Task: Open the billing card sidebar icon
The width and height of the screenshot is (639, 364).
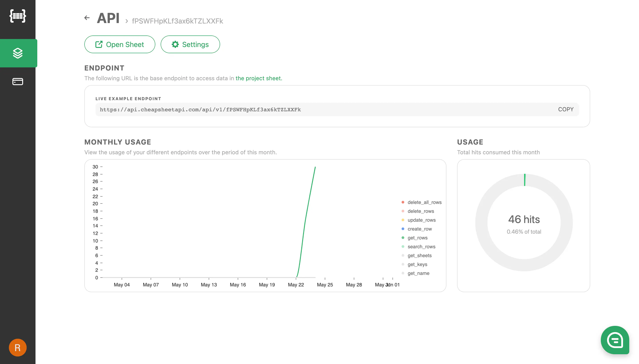Action: (x=18, y=82)
